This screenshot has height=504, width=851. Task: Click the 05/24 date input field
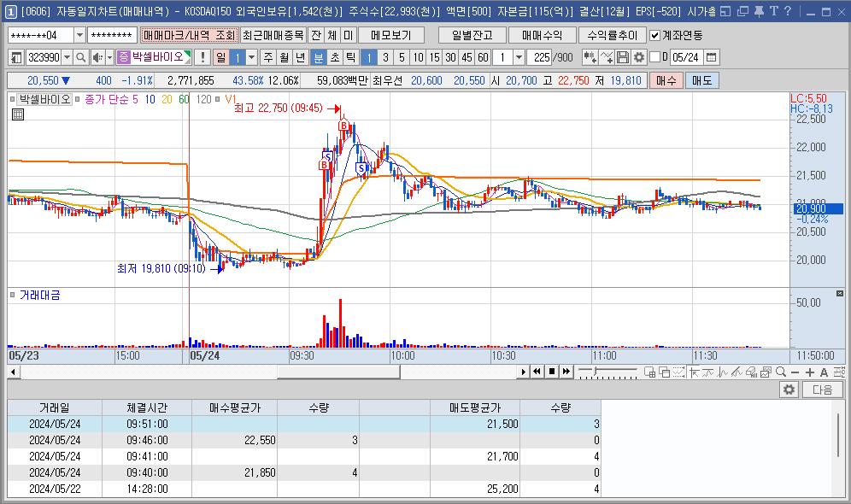tap(685, 57)
